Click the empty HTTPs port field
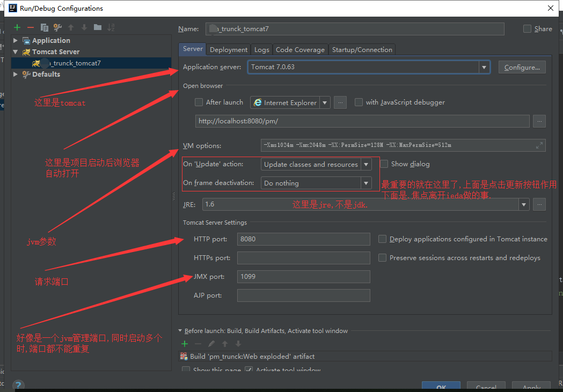This screenshot has height=392, width=563. [303, 258]
